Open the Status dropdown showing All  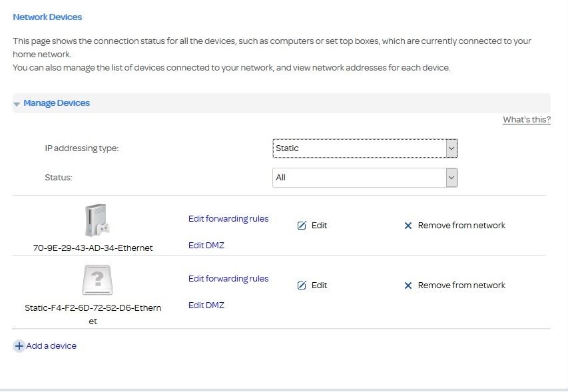pyautogui.click(x=364, y=178)
